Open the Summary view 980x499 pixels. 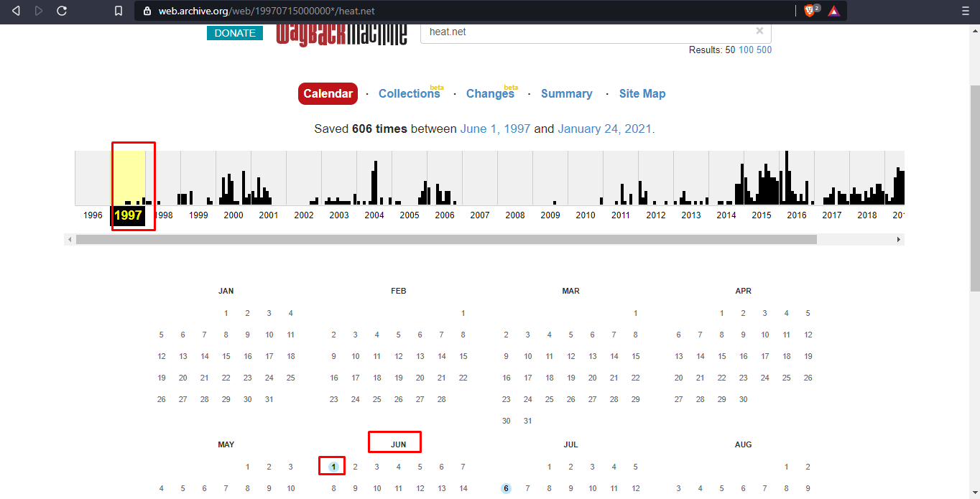coord(567,93)
